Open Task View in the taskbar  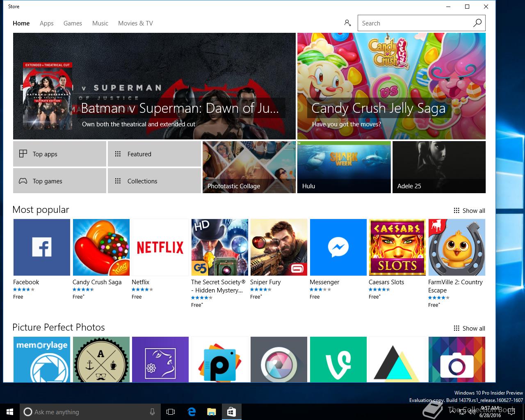coord(171,412)
